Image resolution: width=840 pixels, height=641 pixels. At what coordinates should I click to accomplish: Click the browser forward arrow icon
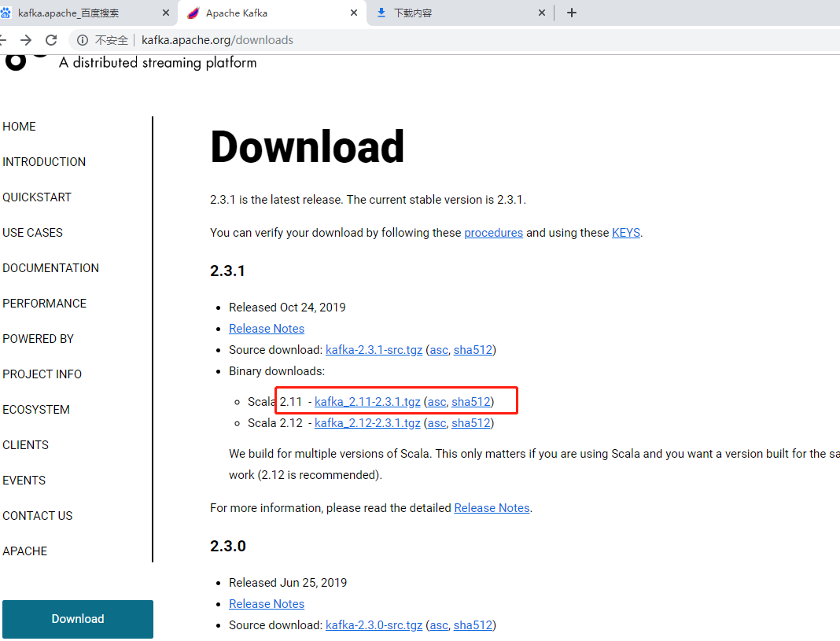tap(26, 40)
